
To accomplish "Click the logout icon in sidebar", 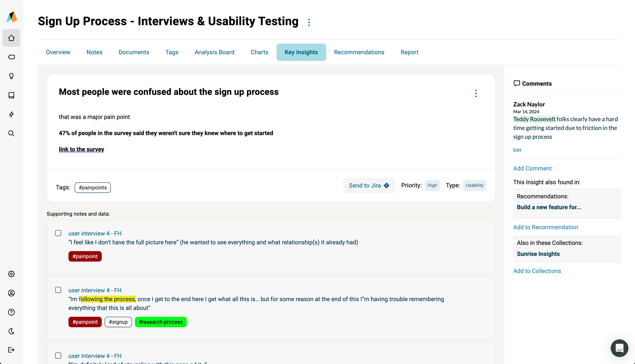I will click(11, 350).
